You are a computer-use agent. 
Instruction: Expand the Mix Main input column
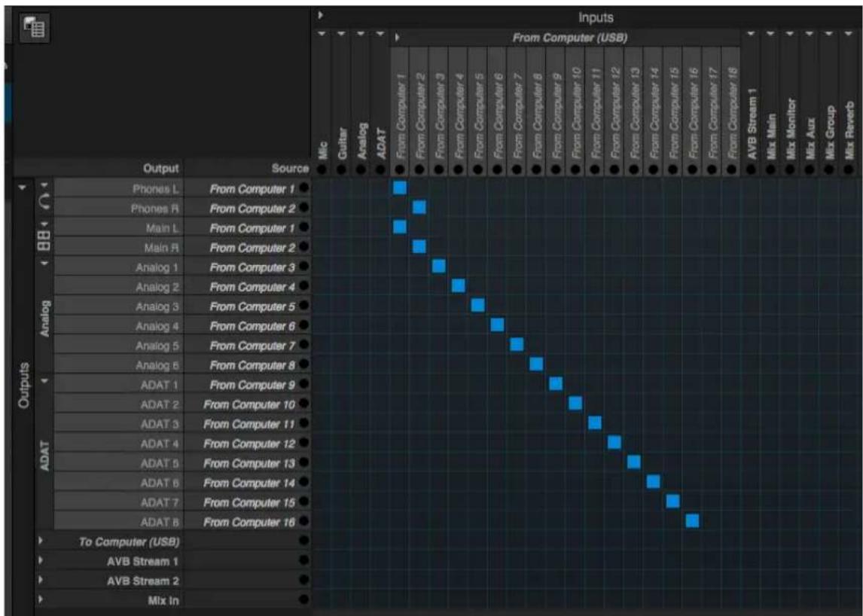(770, 34)
